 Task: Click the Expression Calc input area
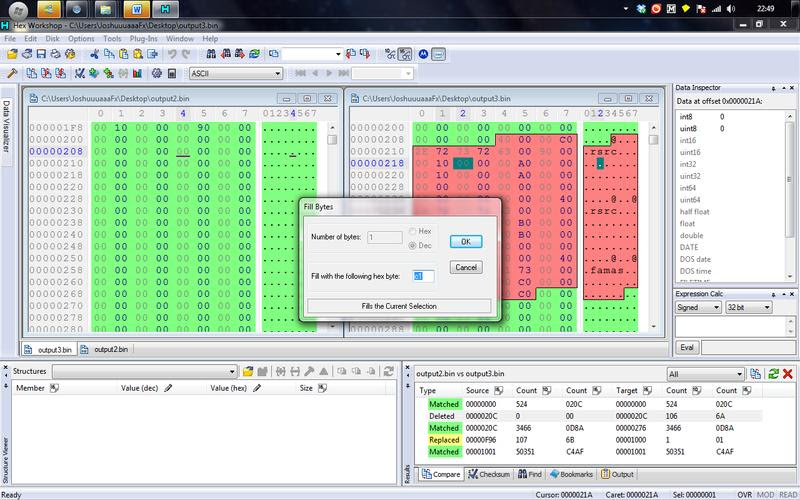pyautogui.click(x=732, y=327)
